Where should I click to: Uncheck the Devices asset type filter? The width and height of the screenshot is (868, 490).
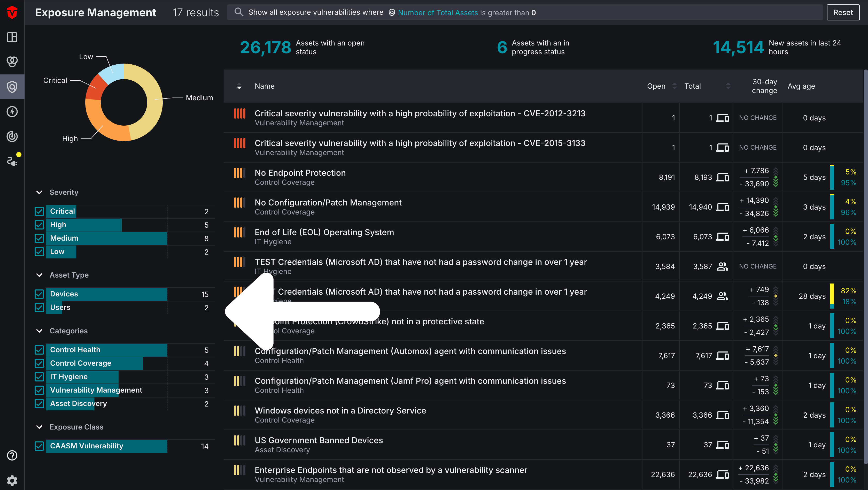[39, 294]
